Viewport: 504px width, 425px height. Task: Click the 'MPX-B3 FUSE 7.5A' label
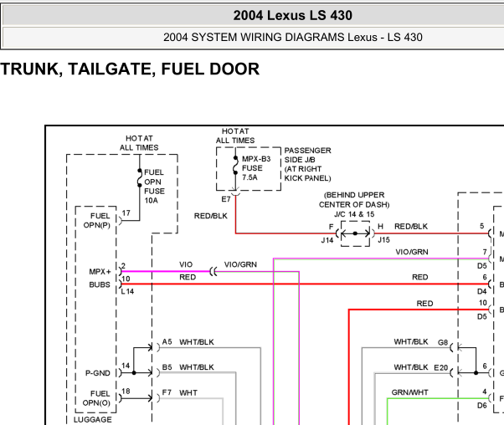click(256, 168)
